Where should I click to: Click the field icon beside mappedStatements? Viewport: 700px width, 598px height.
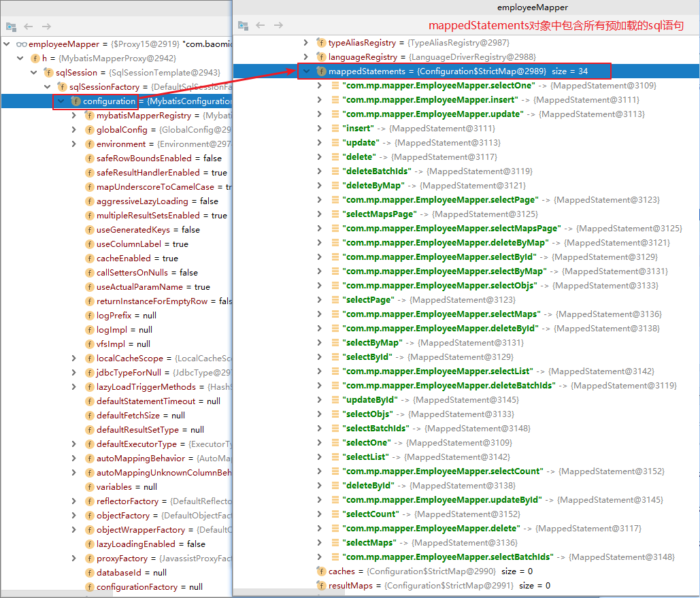pyautogui.click(x=321, y=71)
